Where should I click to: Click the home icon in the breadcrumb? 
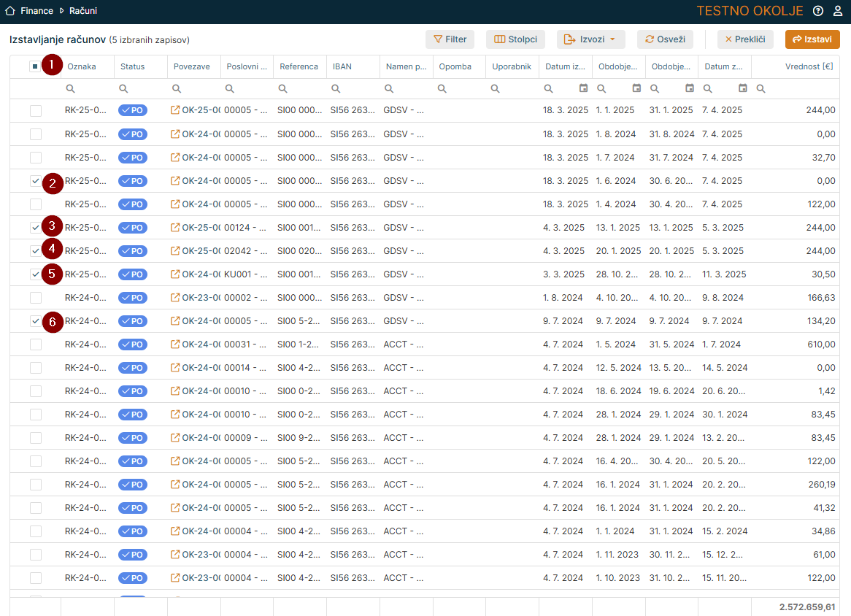pyautogui.click(x=10, y=11)
